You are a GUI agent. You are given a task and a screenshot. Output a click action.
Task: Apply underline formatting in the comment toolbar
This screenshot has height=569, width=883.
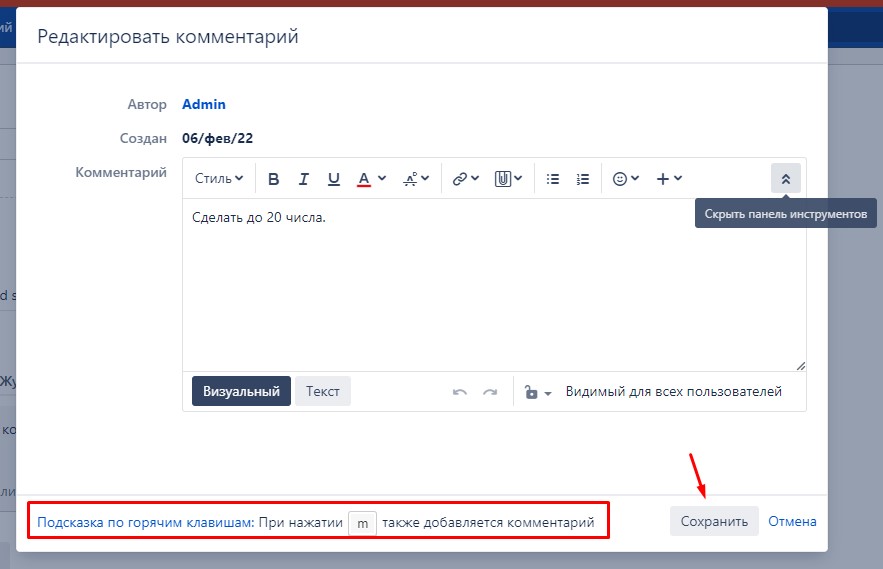[x=333, y=179]
